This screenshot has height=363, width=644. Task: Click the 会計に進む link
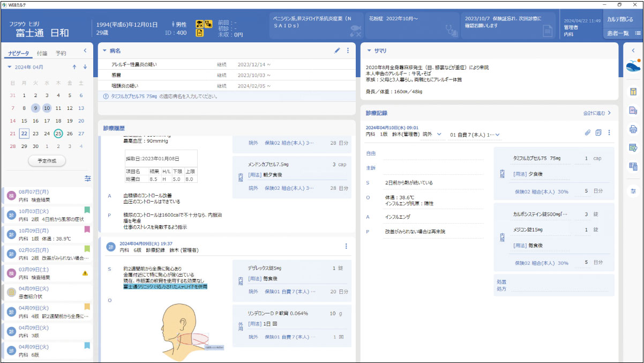(x=597, y=113)
